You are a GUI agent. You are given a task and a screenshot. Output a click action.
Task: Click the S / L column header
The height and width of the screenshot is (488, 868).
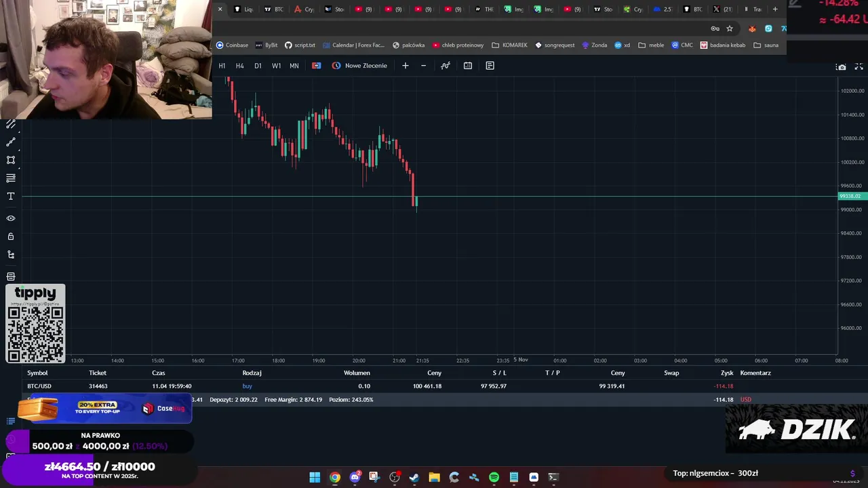click(x=499, y=373)
